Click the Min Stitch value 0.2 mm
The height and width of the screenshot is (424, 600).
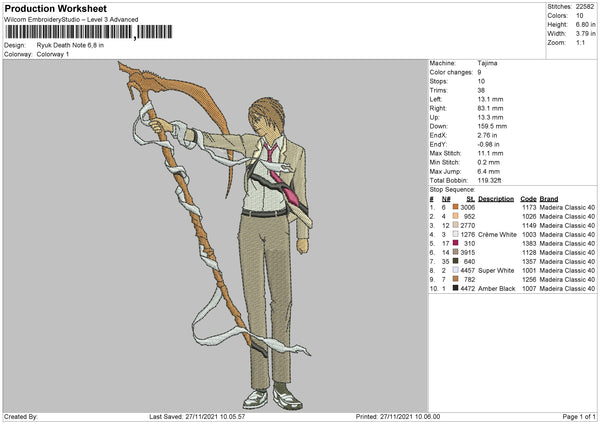point(489,162)
